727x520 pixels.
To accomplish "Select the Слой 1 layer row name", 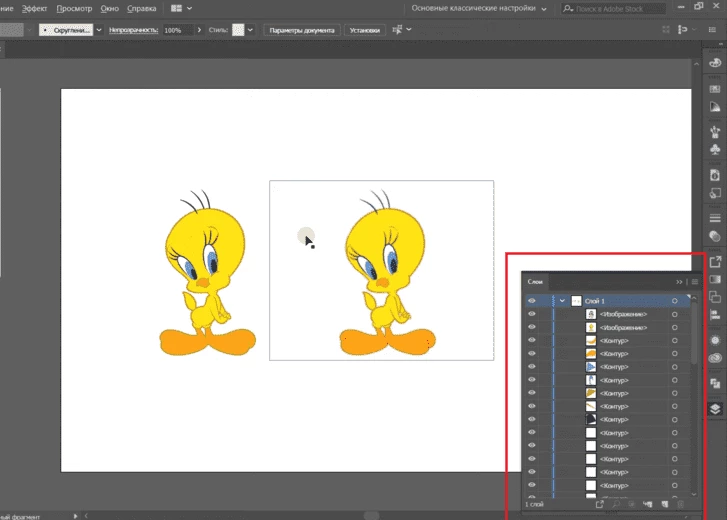I will point(594,301).
